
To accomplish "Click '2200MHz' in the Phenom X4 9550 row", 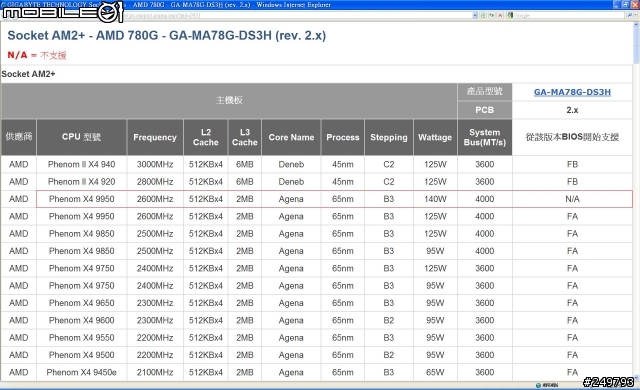I will (155, 338).
